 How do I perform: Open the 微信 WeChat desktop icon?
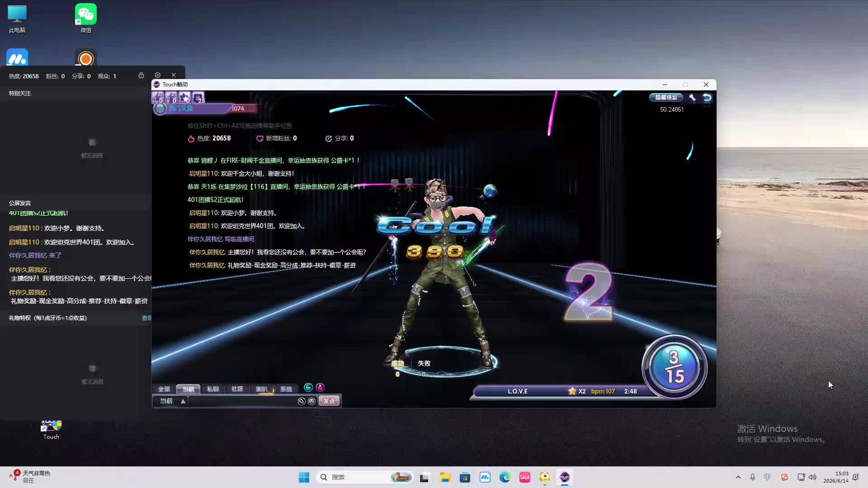point(86,19)
